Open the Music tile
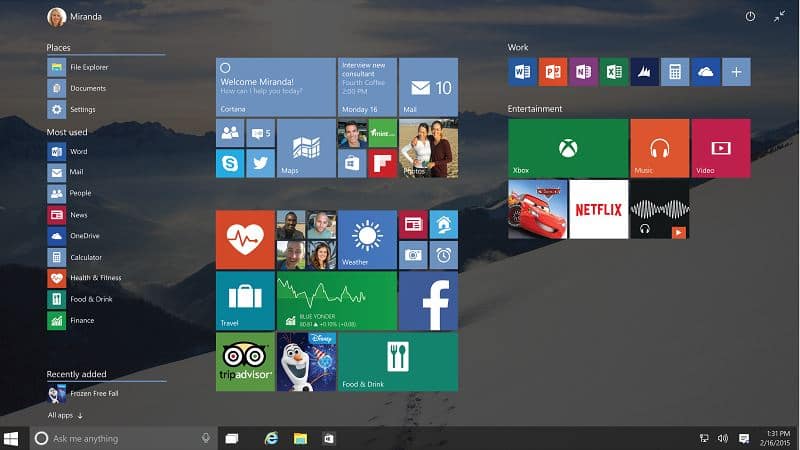Screen dimensions: 800x450 [x=659, y=148]
